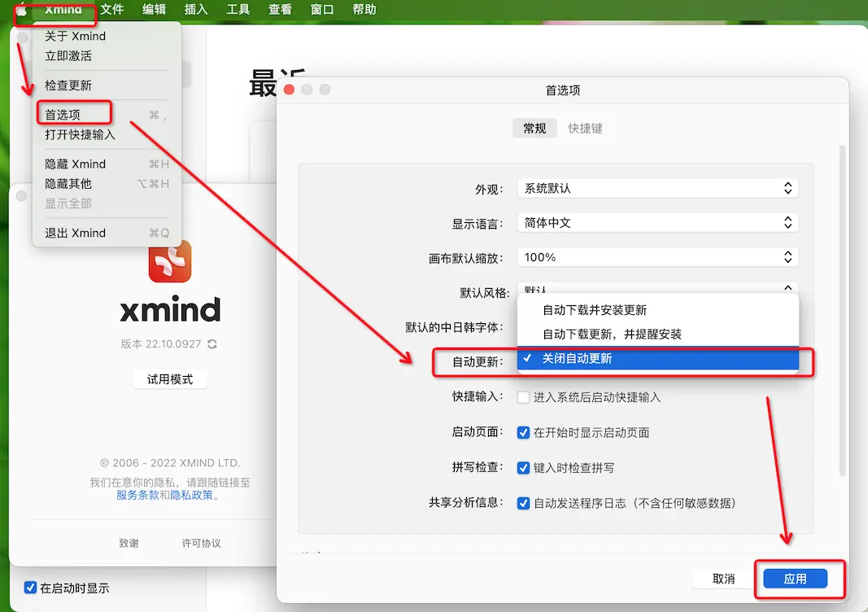Enable 进入系统后启动快捷输入 checkbox

click(x=524, y=397)
